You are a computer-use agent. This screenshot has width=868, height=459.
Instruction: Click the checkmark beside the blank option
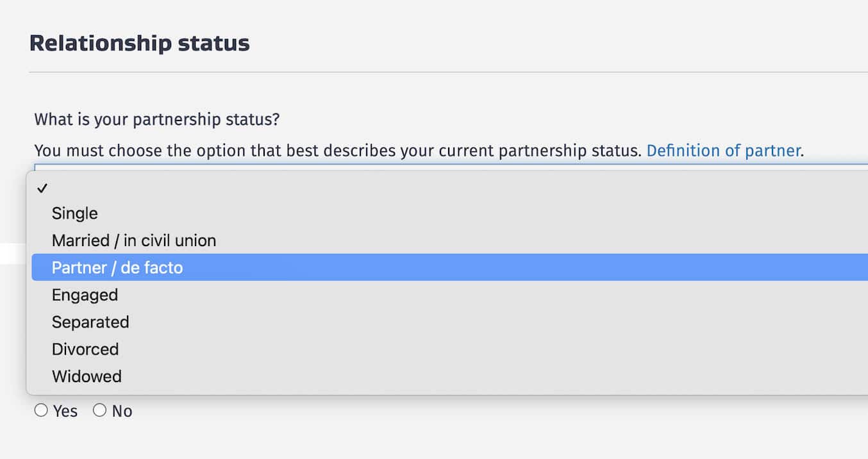[x=42, y=188]
